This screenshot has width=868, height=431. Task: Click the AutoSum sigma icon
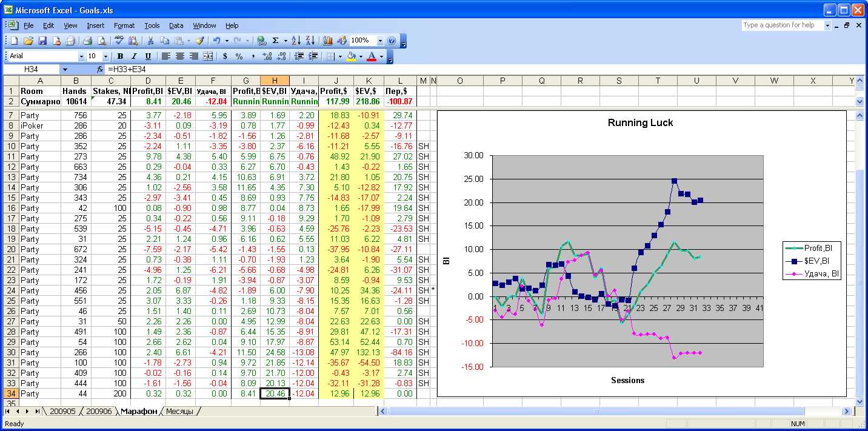tap(276, 41)
